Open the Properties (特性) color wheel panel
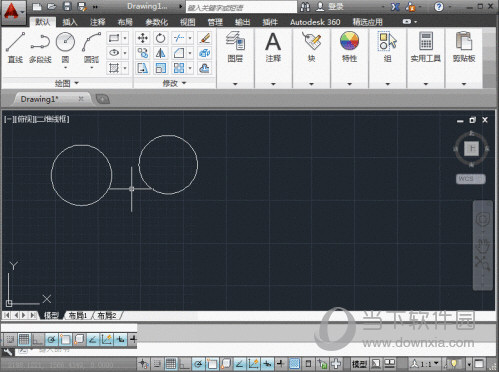The height and width of the screenshot is (372, 499). point(349,41)
